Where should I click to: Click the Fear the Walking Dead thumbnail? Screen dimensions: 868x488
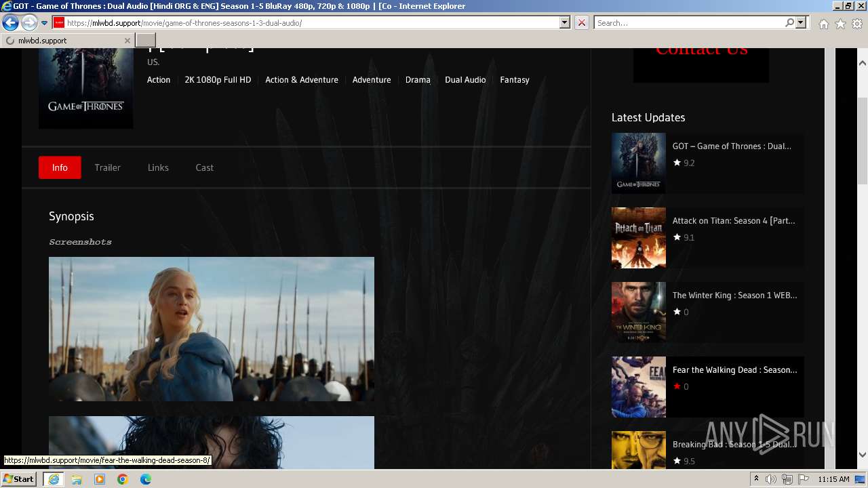point(639,387)
